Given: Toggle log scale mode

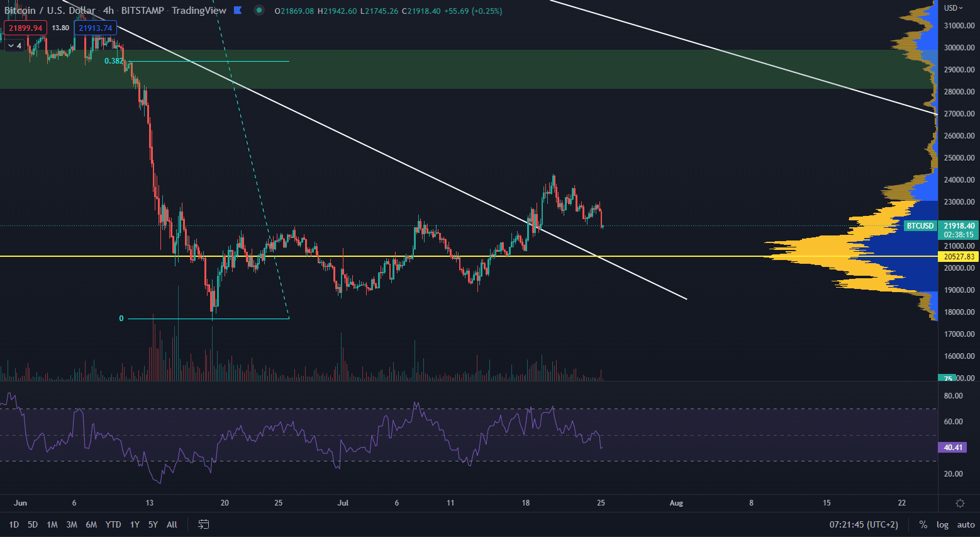Looking at the screenshot, I should (x=942, y=524).
